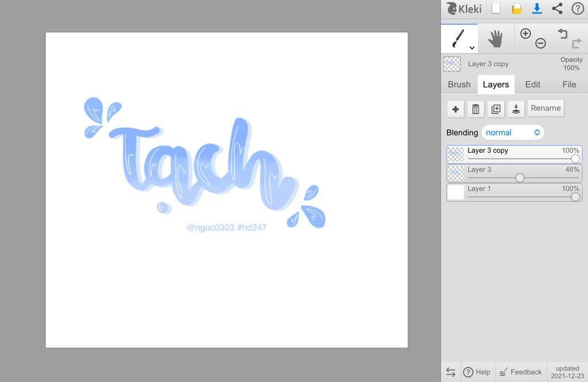Expand the brush tool dropdown arrow

(x=472, y=48)
